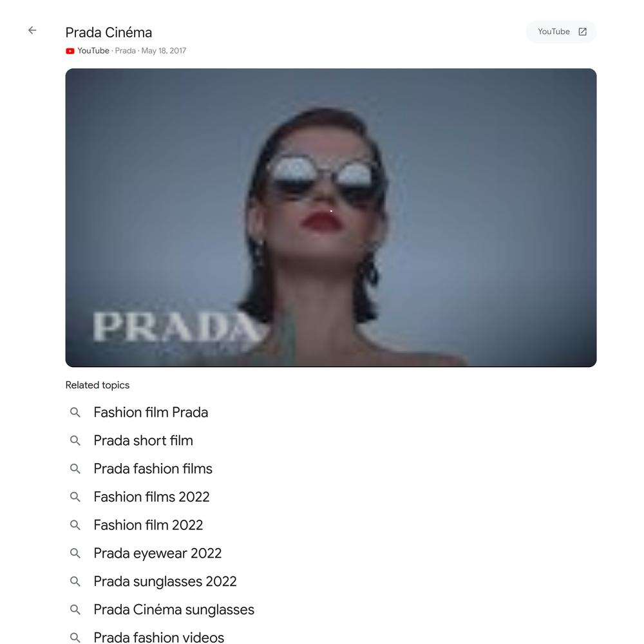644x644 pixels.
Task: Click the external link icon beside YouTube
Action: tap(582, 32)
